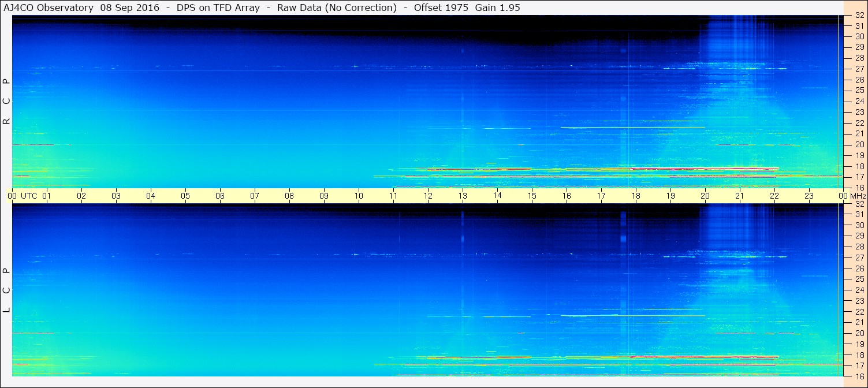Click hour marker 08
Screen dimensions: 868x388
tap(289, 196)
